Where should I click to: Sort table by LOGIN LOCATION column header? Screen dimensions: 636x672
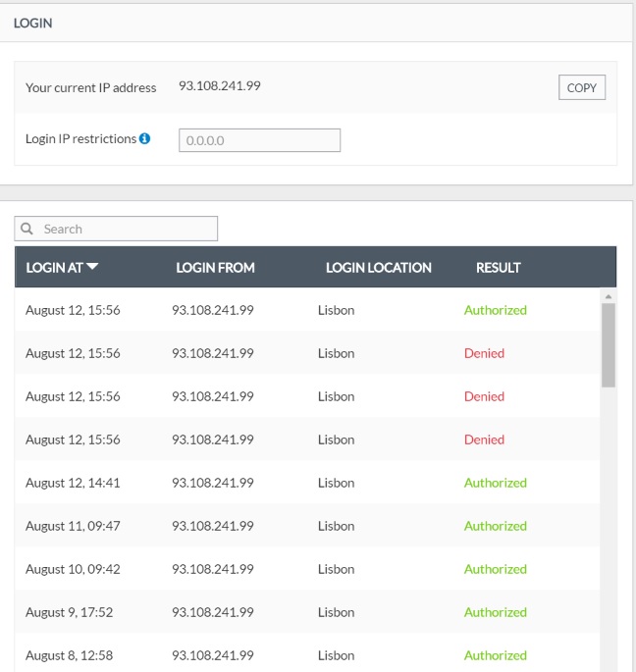(378, 267)
